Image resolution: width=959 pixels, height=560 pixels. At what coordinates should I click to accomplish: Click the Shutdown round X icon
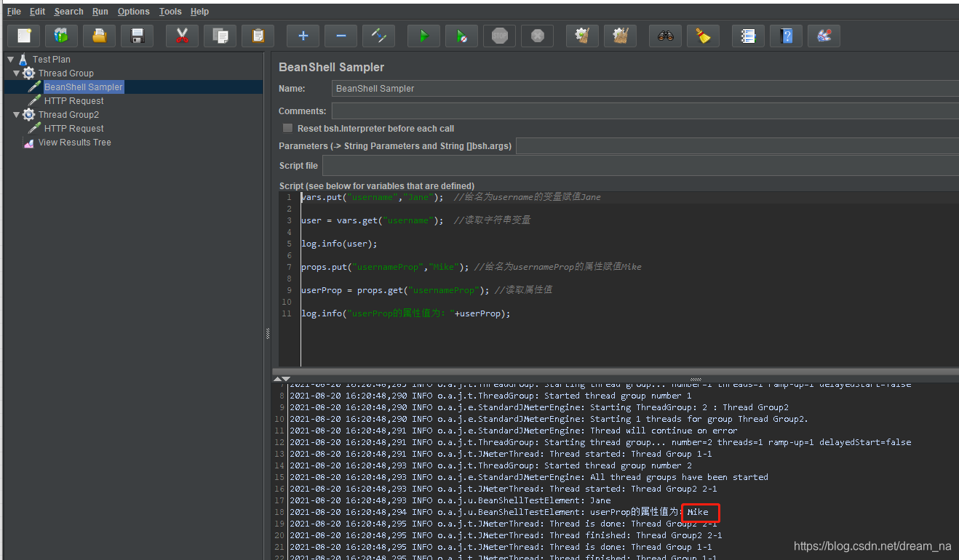537,36
